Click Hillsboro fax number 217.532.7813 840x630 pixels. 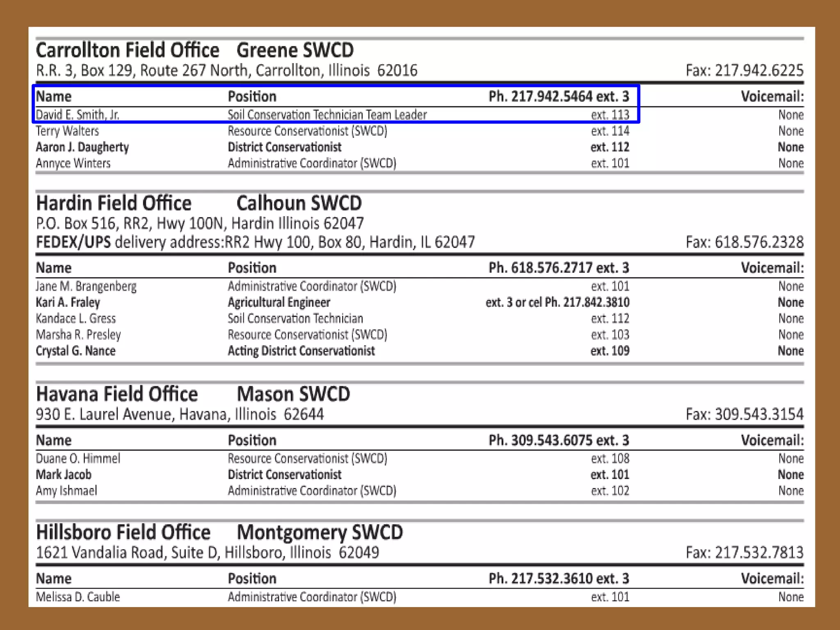coord(744,552)
